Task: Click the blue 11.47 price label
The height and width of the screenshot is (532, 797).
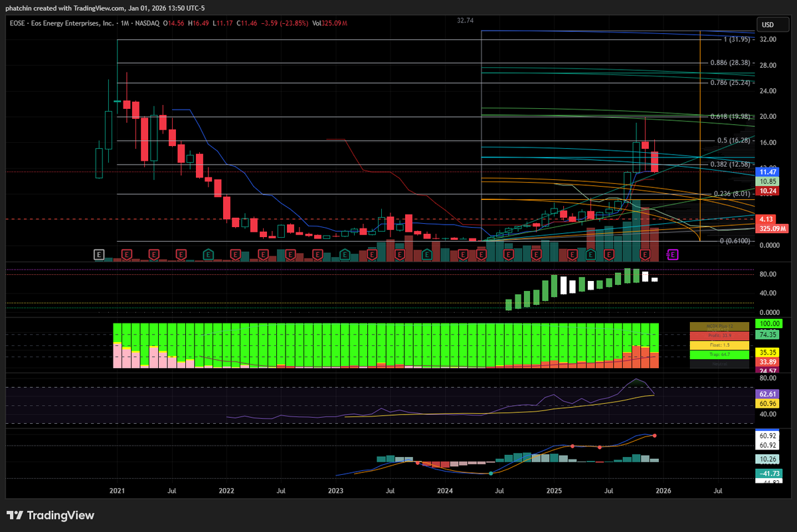Action: (x=768, y=172)
